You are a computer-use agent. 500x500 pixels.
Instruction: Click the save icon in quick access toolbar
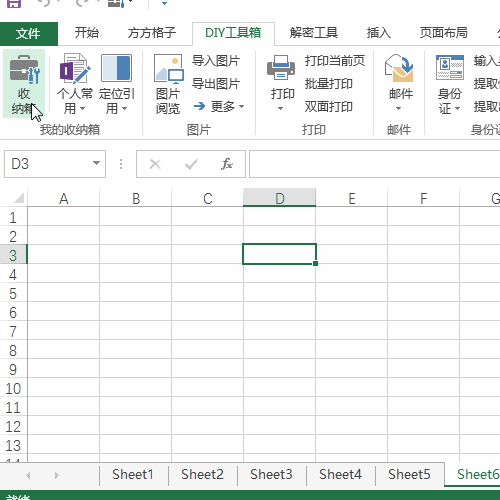(14, 4)
